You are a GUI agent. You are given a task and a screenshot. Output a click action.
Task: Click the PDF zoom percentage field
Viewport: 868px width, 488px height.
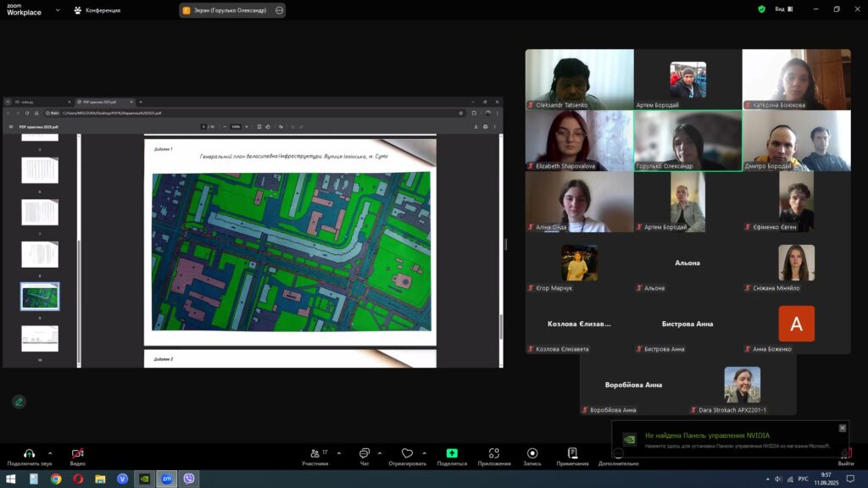236,127
